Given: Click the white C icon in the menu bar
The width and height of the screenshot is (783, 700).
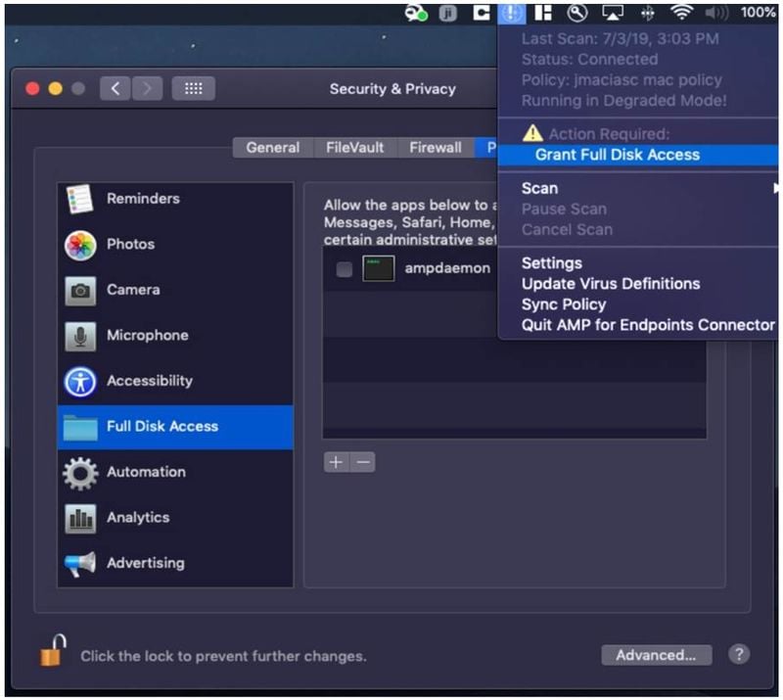Looking at the screenshot, I should coord(481,13).
